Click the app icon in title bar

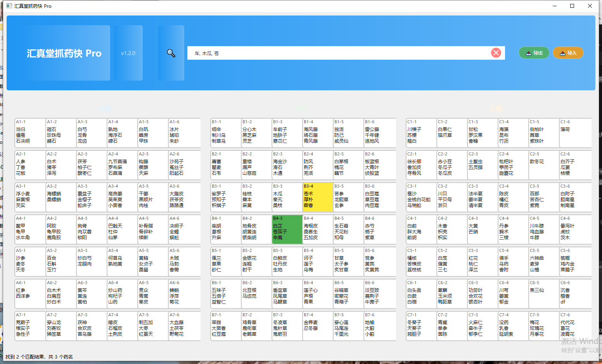9,6
